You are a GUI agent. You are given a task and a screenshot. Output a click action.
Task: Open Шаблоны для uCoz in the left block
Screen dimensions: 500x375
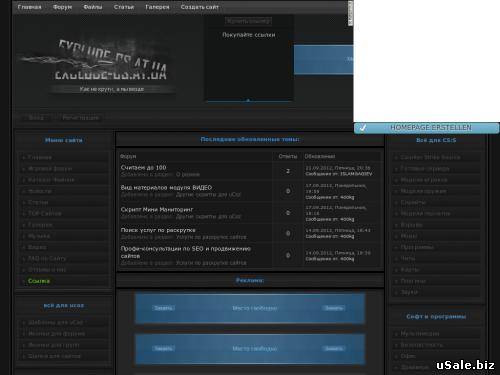(55, 322)
